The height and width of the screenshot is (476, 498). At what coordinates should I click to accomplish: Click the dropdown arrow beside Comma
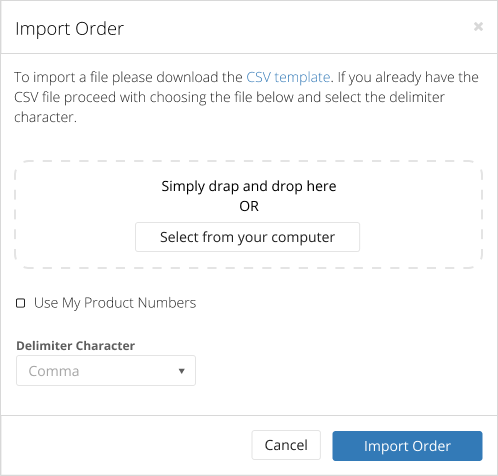[x=182, y=371]
